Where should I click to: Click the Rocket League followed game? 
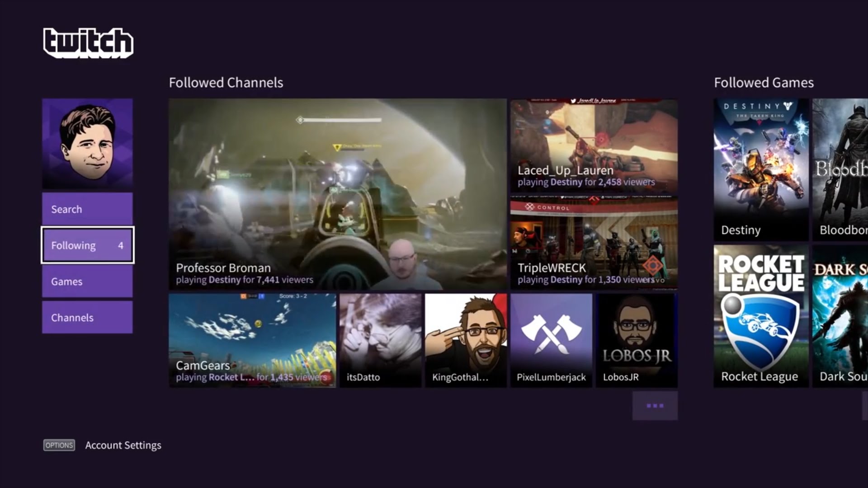[x=759, y=316]
